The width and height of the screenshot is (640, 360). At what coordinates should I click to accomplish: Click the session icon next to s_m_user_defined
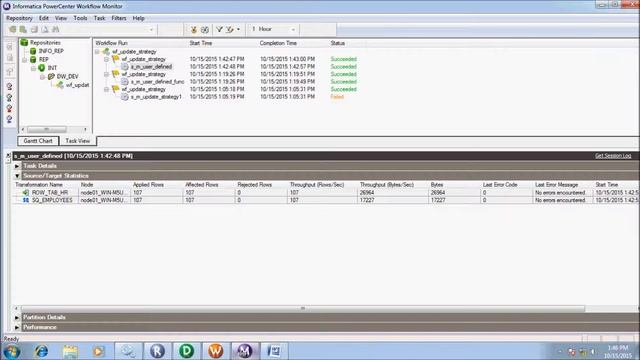pos(125,67)
